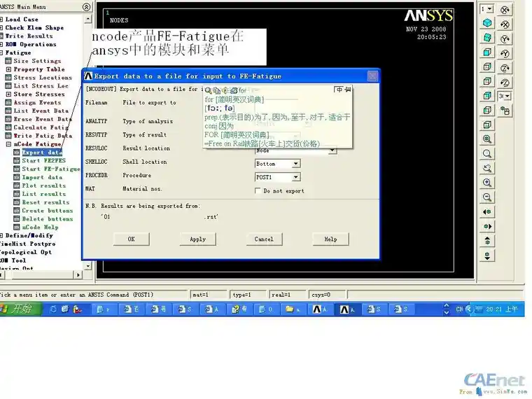Toggle Dynamic Model Mode icon
Image resolution: width=532 pixels, height=399 pixels.
(505, 111)
